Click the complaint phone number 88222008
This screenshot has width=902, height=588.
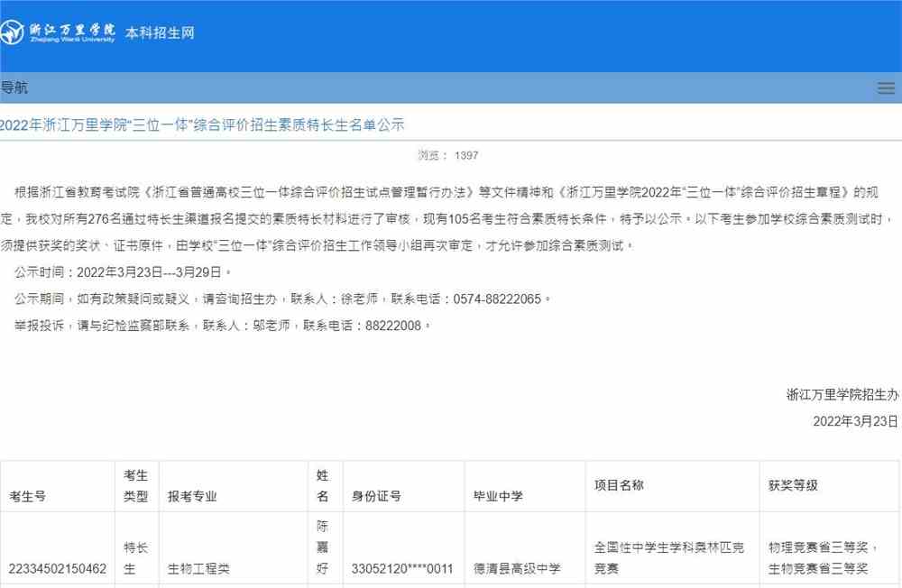coord(393,326)
